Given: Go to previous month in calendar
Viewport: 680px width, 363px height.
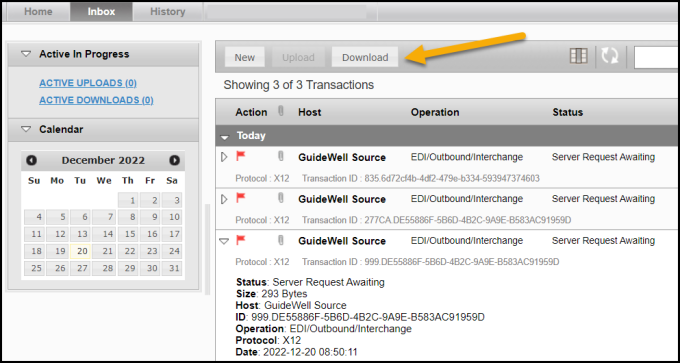Looking at the screenshot, I should [x=31, y=160].
